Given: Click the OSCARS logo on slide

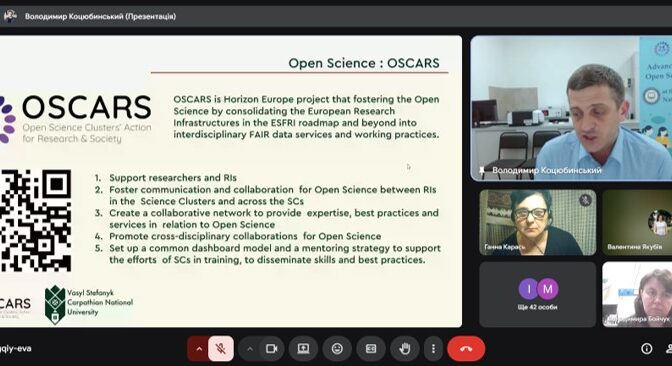Looking at the screenshot, I should pos(75,119).
